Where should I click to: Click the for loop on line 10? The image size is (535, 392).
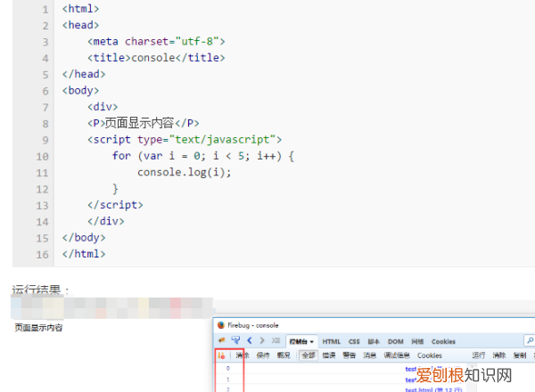point(203,156)
